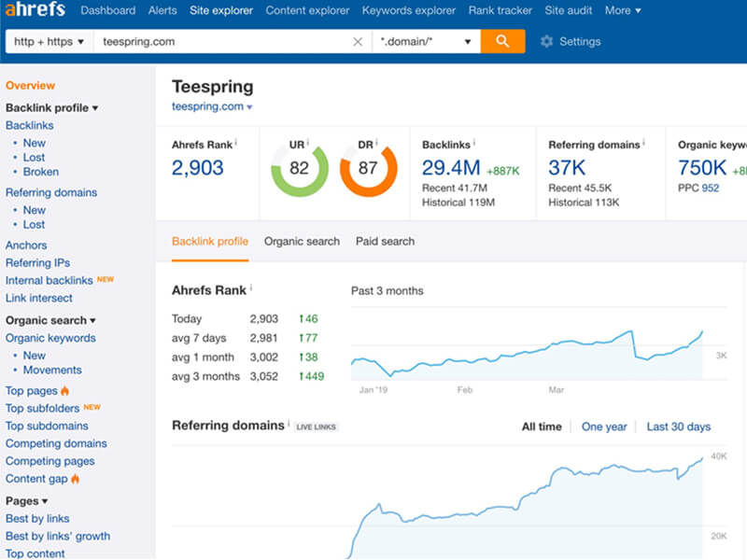Screen dimensions: 747x560
Task: Open the Best by links report
Action: [37, 519]
